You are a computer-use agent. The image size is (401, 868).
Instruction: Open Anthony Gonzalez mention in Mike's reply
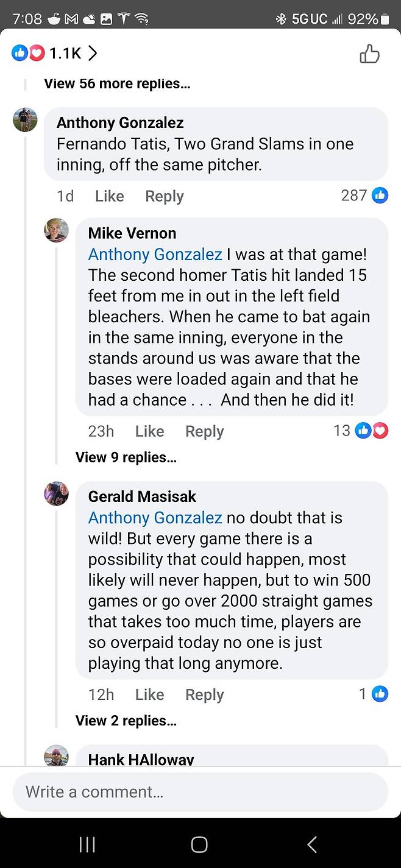pos(155,254)
